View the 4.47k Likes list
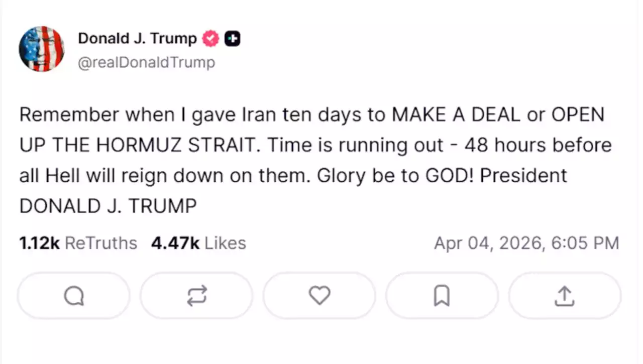This screenshot has height=364, width=643. click(198, 243)
